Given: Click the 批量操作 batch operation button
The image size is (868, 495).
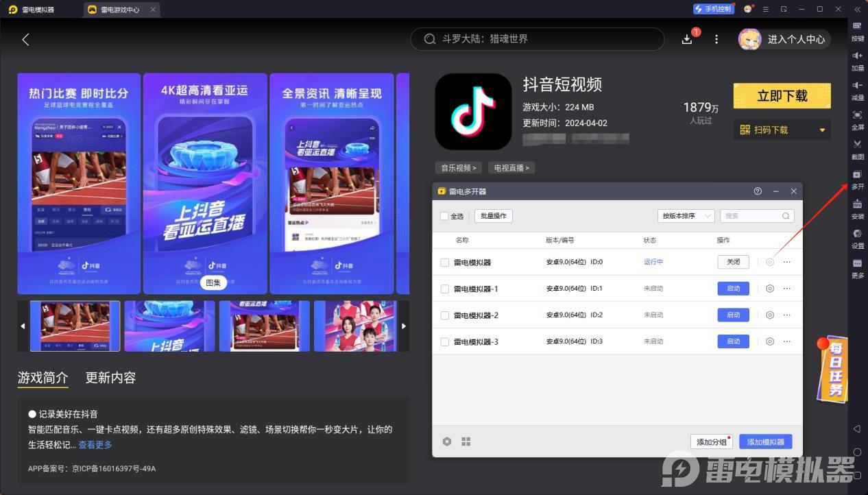Looking at the screenshot, I should [494, 216].
